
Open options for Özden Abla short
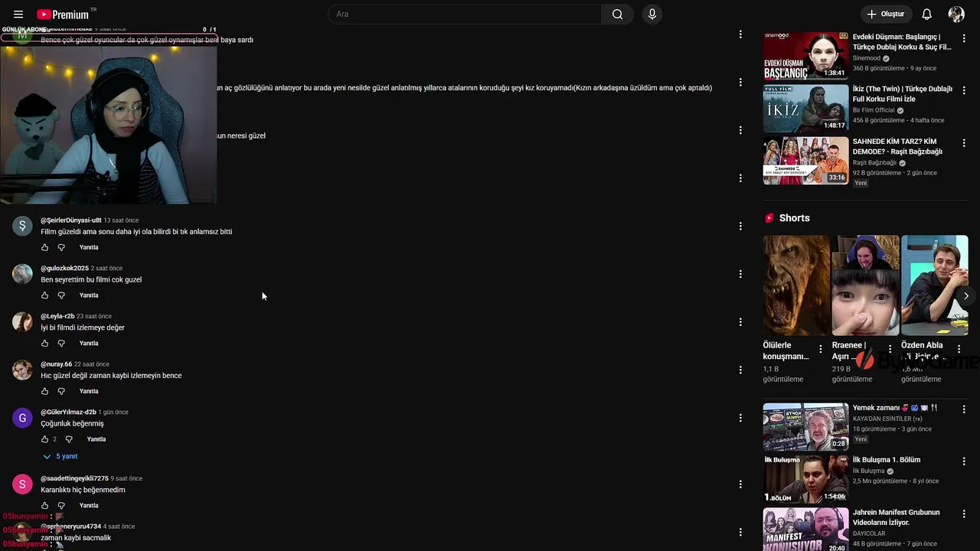[x=959, y=349]
